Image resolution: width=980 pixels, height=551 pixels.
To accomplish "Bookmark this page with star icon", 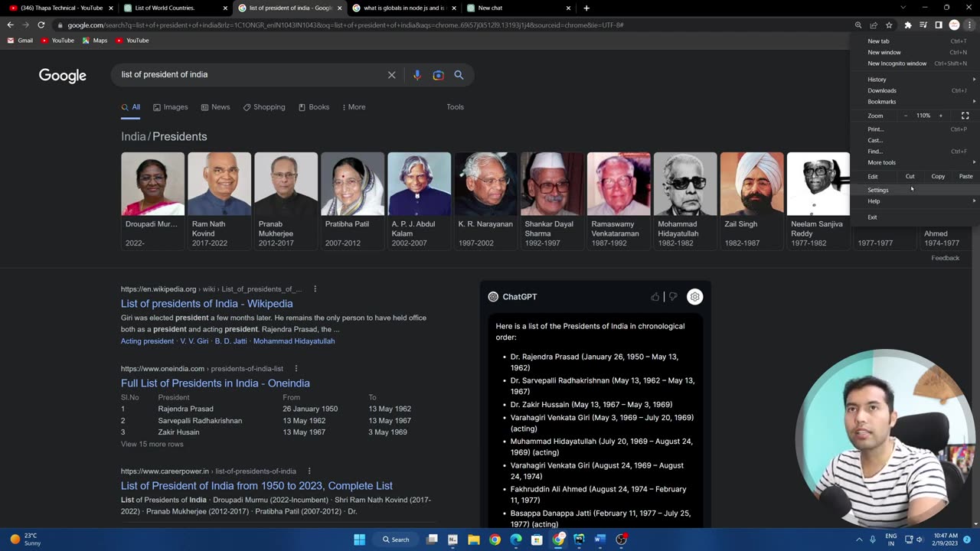I will click(x=889, y=24).
